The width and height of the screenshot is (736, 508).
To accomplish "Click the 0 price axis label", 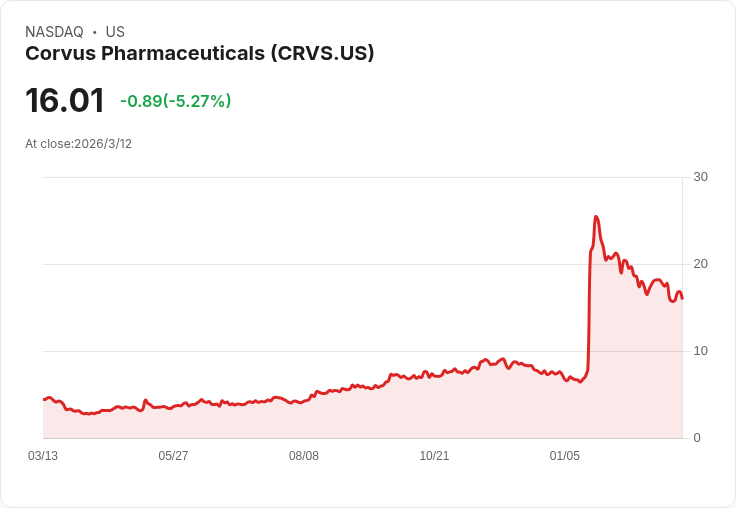I will point(697,438).
